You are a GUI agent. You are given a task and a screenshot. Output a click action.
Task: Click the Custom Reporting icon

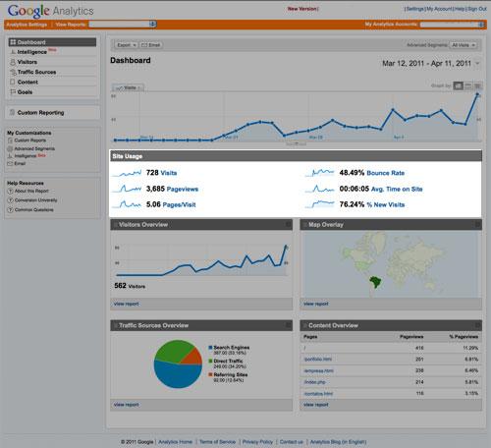[x=12, y=112]
